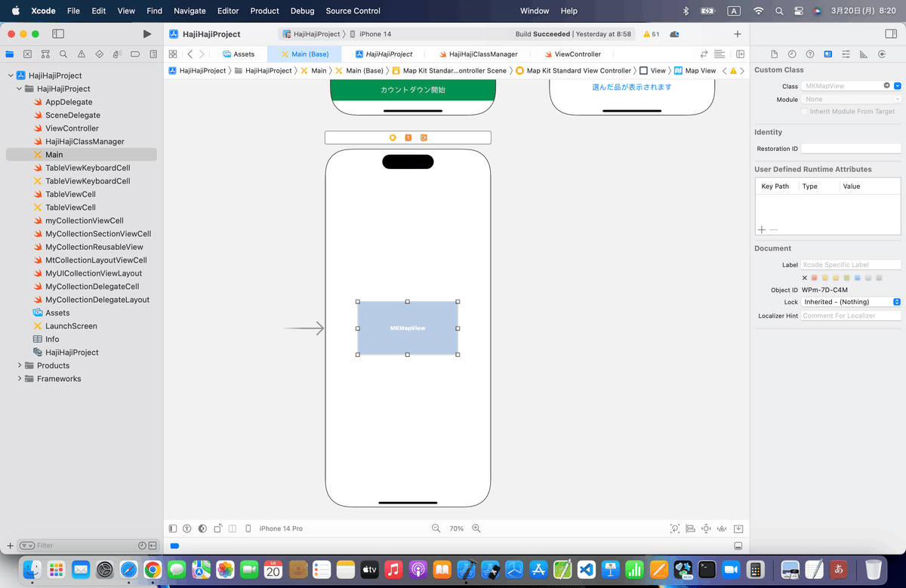Screen dimensions: 906x588
Task: Open the Embed In button
Action: tap(738, 528)
